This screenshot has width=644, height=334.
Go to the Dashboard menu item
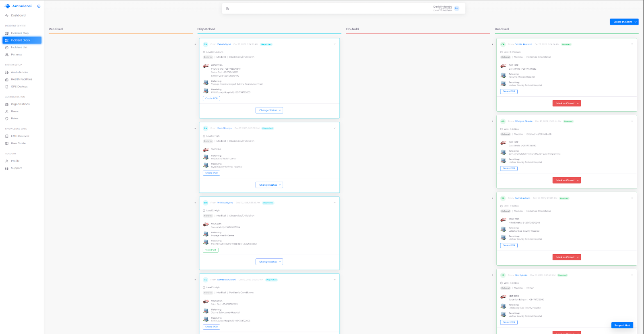coord(18,16)
